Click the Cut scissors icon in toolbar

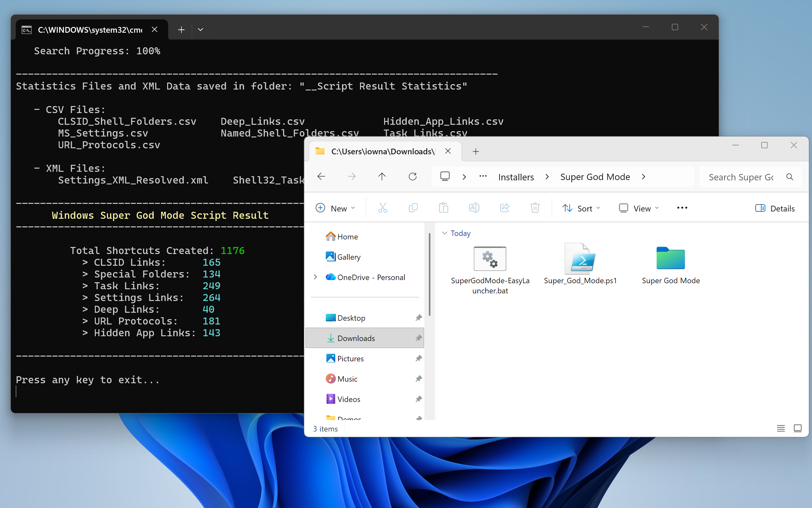pyautogui.click(x=383, y=208)
